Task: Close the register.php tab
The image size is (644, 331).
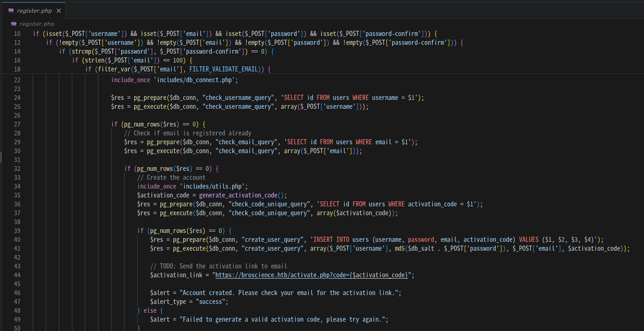Action: click(x=58, y=11)
